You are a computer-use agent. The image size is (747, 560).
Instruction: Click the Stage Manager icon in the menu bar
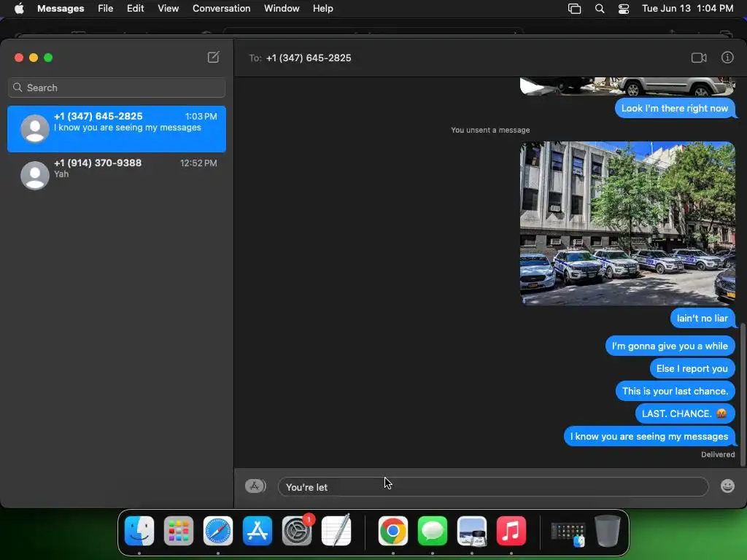[x=575, y=9]
